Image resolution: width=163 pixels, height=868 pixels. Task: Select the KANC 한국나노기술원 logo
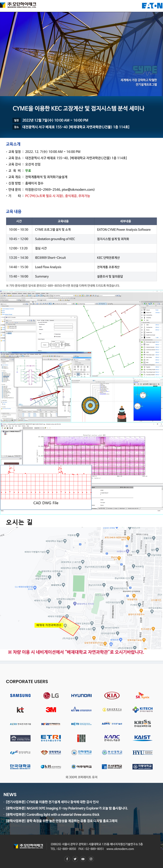(112, 738)
